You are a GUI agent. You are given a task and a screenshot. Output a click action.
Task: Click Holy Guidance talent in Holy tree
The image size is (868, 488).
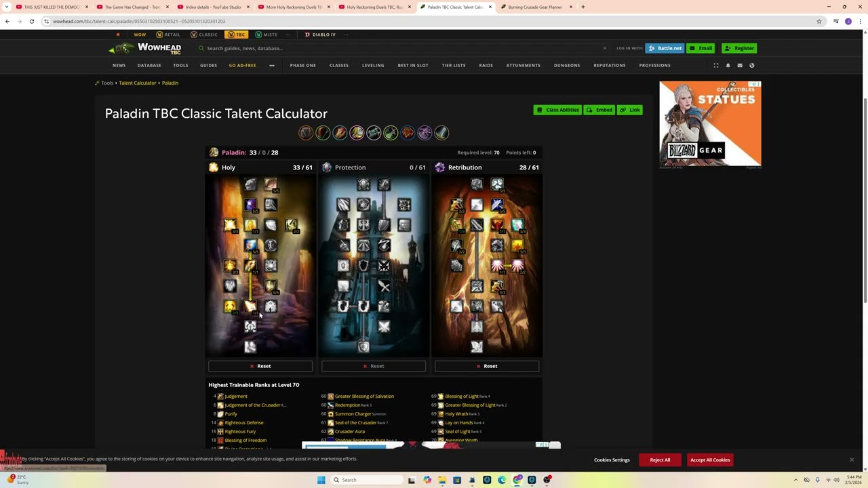pos(250,327)
